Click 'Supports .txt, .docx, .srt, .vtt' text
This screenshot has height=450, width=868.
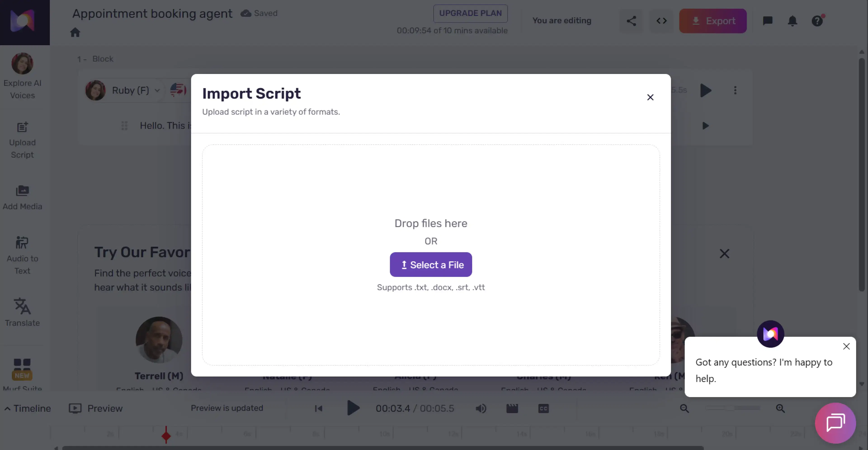[431, 287]
